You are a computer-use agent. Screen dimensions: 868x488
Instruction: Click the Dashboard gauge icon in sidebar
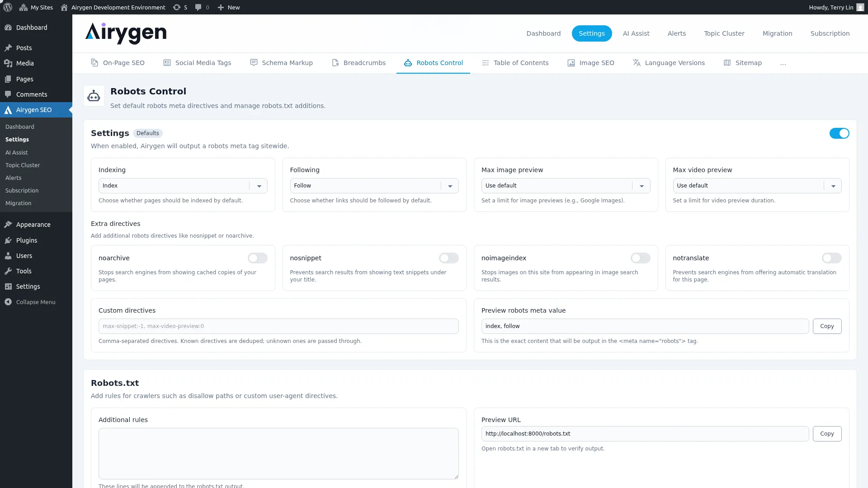8,28
